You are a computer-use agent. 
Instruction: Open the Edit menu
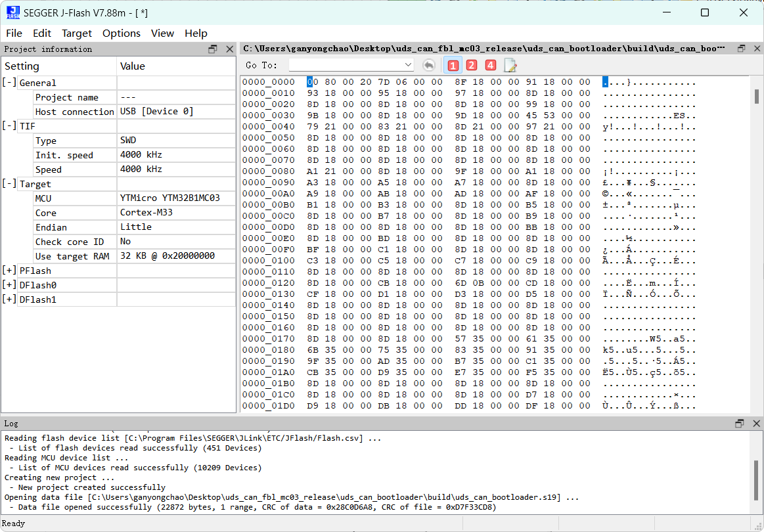click(42, 33)
